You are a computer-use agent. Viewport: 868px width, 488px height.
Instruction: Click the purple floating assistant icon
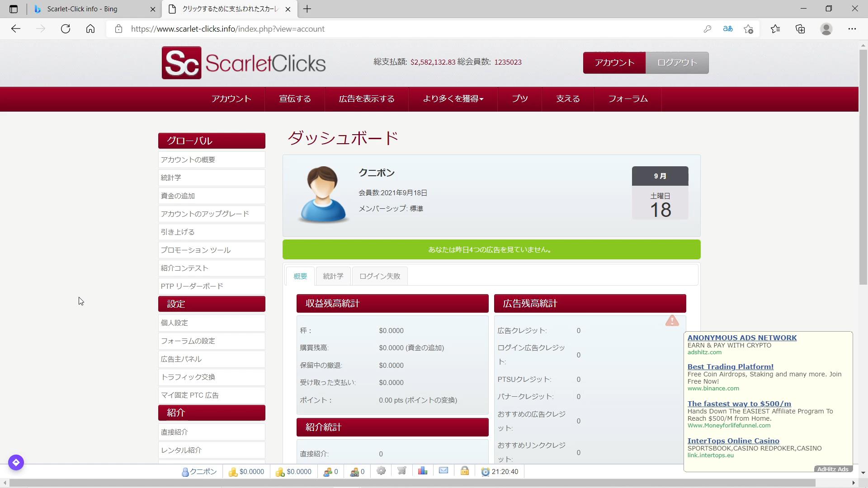pos(16,462)
